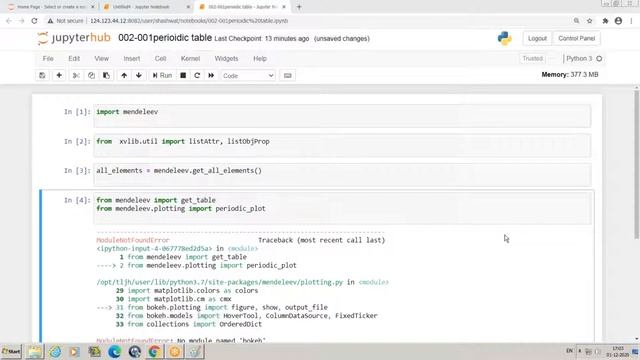Click cell 4 line importing periodic_plot
Image resolution: width=640 pixels, height=360 pixels.
pyautogui.click(x=181, y=209)
